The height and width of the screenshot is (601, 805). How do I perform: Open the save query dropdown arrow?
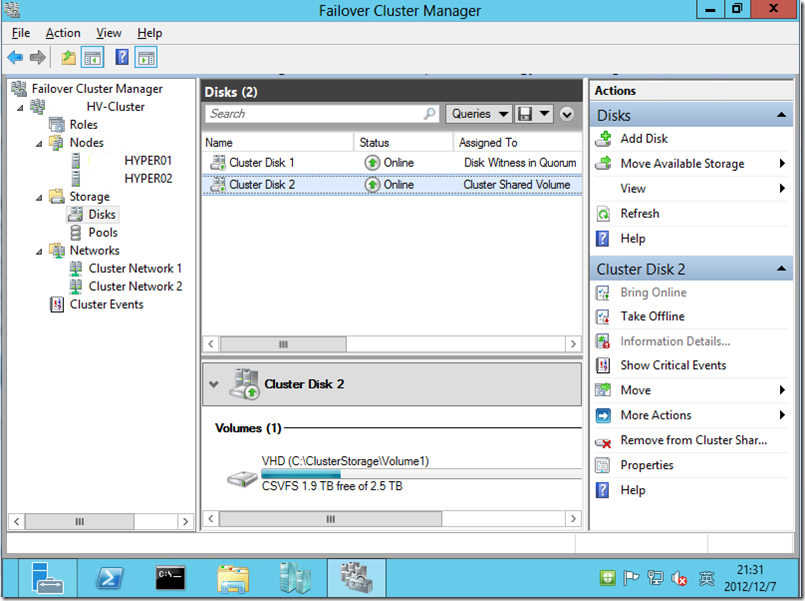click(544, 113)
